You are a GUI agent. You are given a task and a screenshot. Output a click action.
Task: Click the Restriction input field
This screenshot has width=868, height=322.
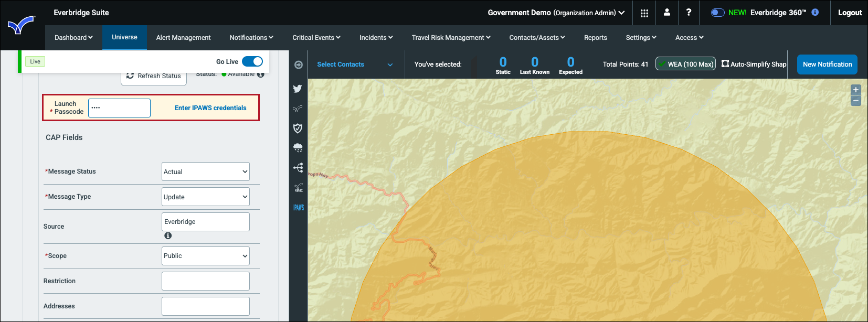[x=206, y=281]
